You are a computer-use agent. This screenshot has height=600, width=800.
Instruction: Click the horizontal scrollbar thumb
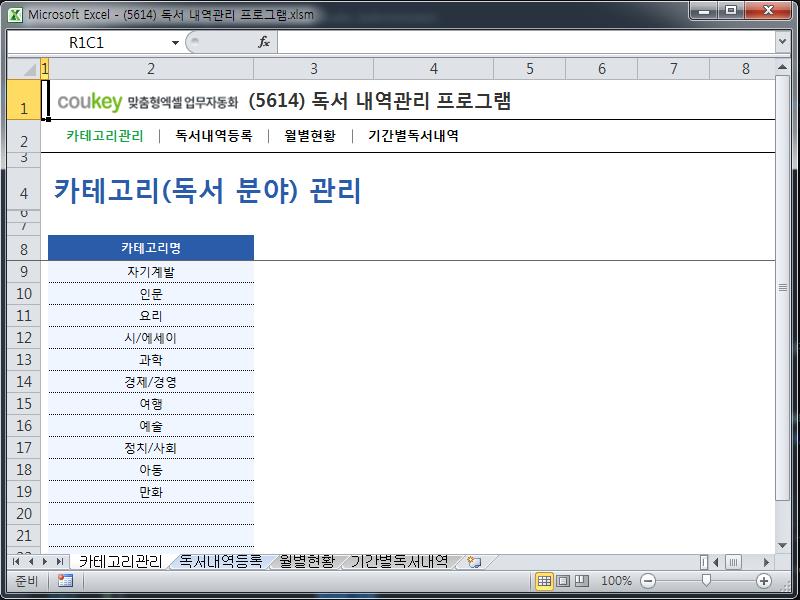point(733,562)
